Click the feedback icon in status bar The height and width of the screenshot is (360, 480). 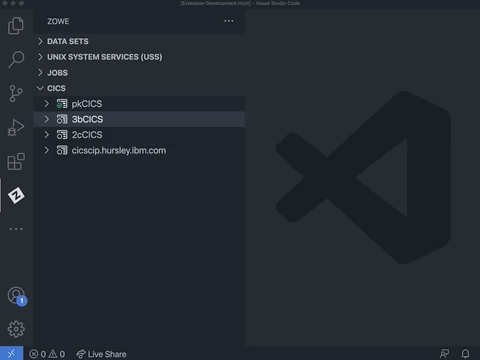[444, 353]
